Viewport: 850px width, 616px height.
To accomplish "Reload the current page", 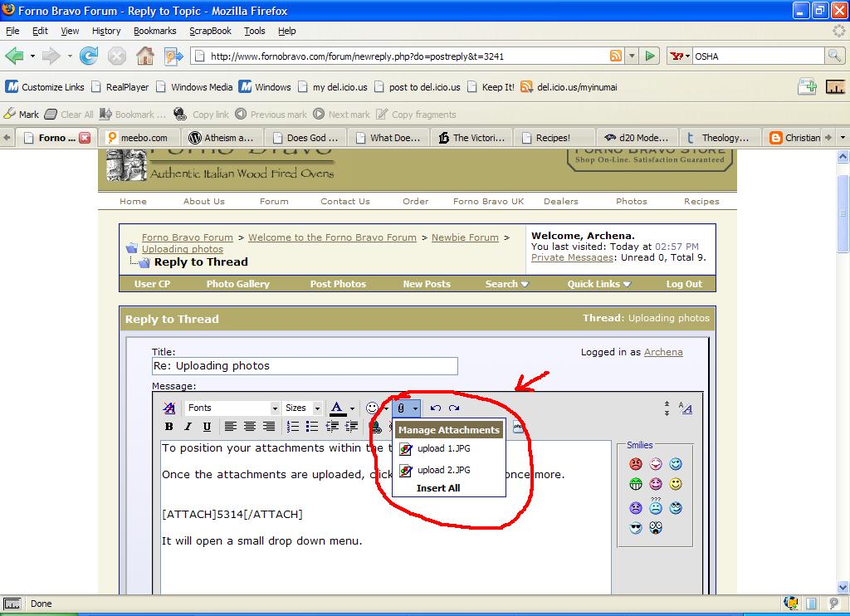I will tap(89, 56).
